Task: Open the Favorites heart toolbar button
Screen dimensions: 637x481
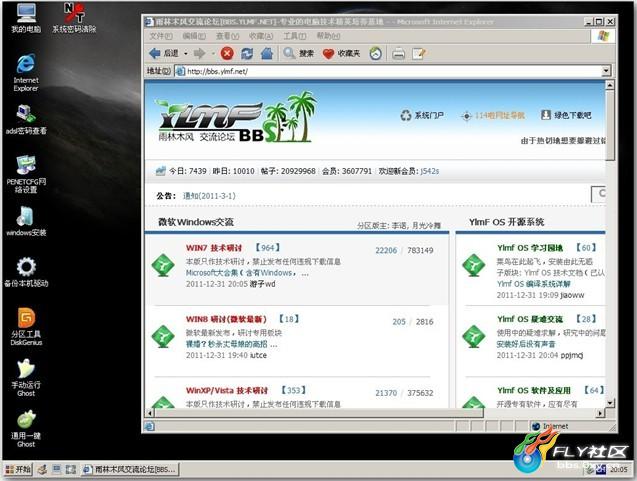Action: pyautogui.click(x=341, y=53)
